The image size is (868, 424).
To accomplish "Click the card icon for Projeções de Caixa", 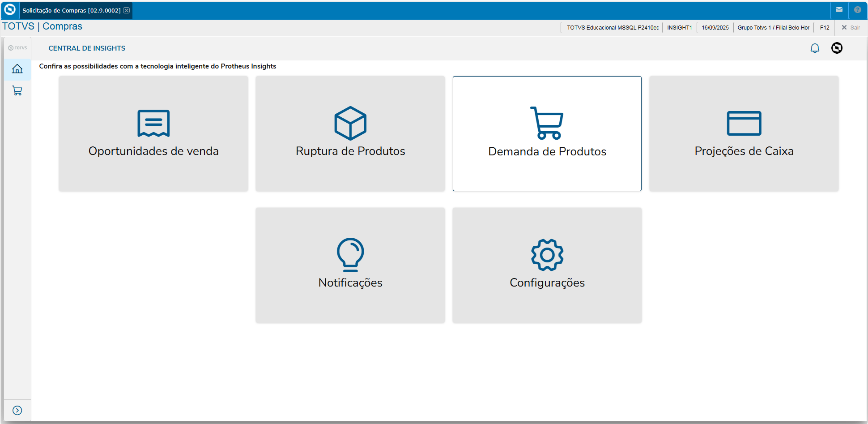I will tap(744, 123).
